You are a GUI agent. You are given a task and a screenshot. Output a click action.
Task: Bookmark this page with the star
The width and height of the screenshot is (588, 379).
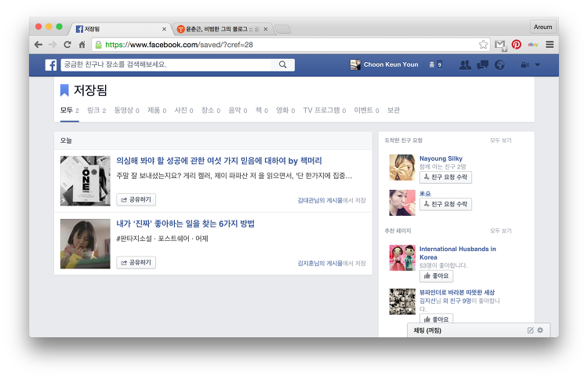point(484,45)
